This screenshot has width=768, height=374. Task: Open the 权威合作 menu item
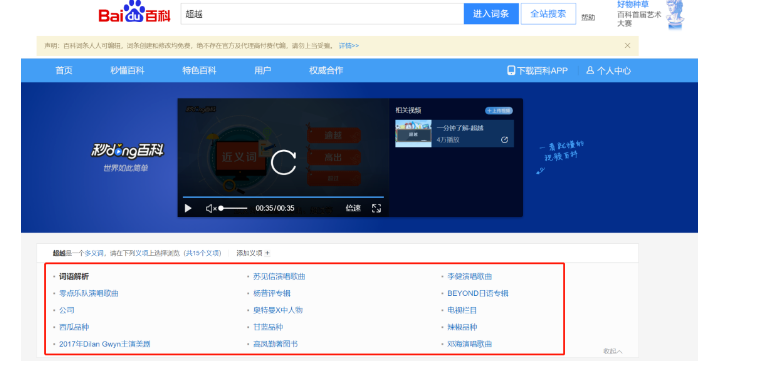point(326,70)
